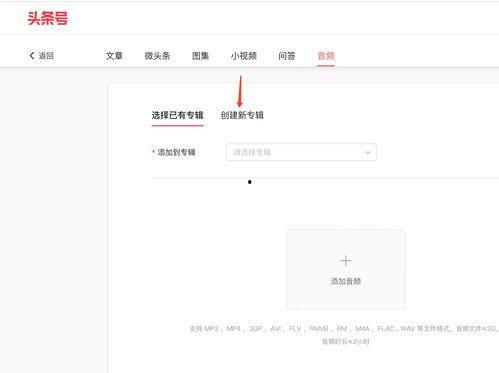This screenshot has width=499, height=373.
Task: Open the 微头条 tab
Action: coord(157,56)
